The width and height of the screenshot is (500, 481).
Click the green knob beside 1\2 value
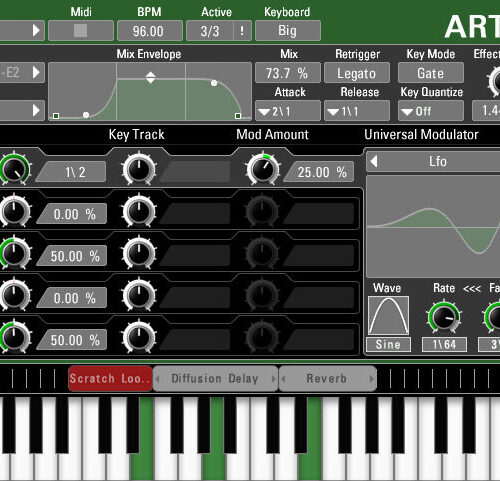tap(14, 169)
